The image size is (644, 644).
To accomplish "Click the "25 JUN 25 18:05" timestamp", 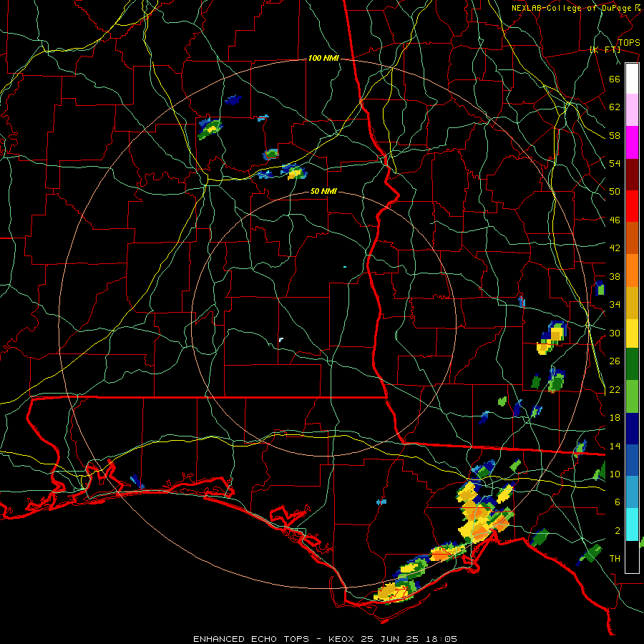I will [x=409, y=639].
